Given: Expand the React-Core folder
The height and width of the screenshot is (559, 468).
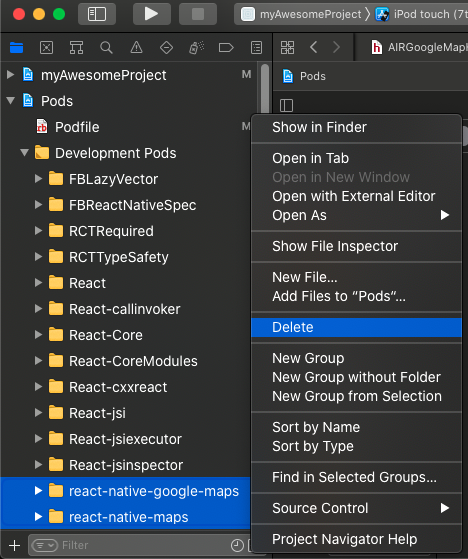Looking at the screenshot, I should 38,335.
